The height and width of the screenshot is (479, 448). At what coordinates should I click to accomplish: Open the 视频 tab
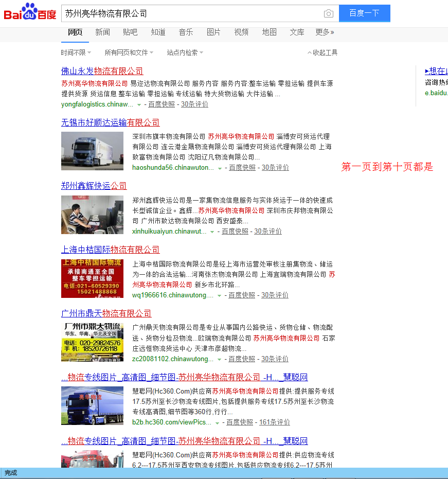click(241, 32)
